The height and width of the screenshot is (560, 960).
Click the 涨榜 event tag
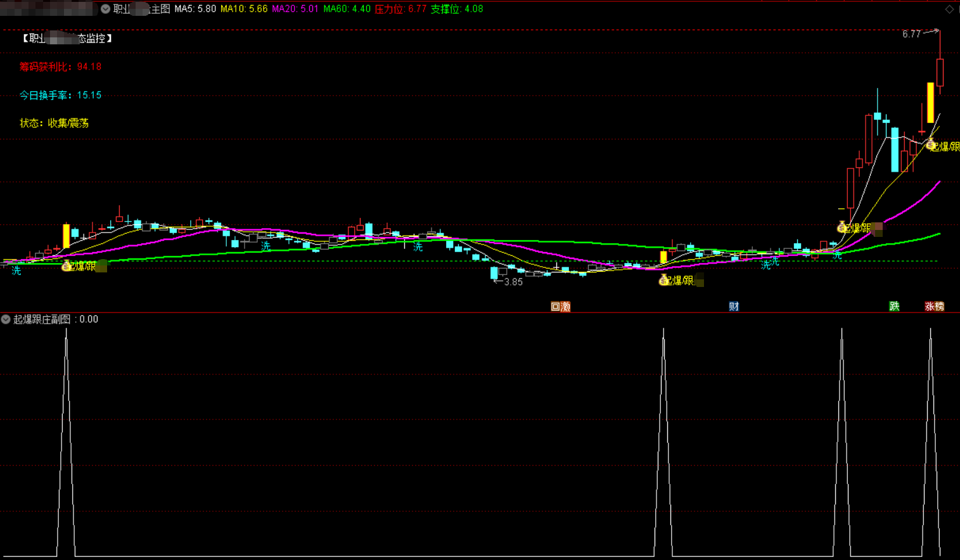pyautogui.click(x=935, y=307)
